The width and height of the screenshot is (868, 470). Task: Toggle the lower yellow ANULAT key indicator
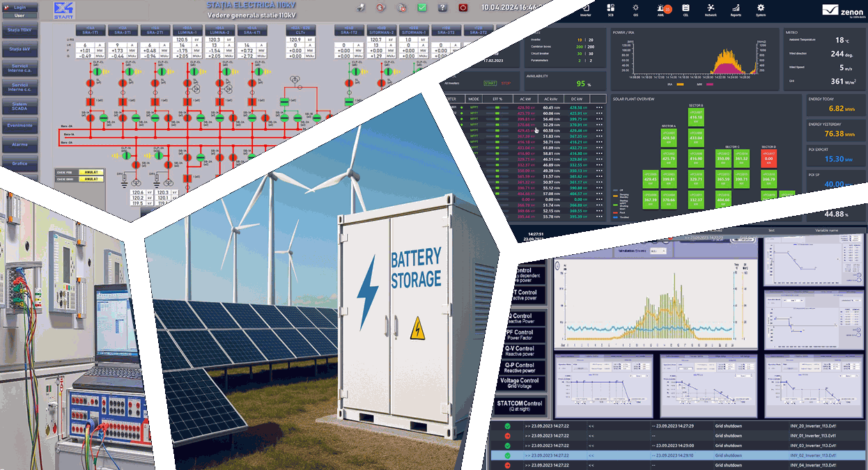(90, 180)
